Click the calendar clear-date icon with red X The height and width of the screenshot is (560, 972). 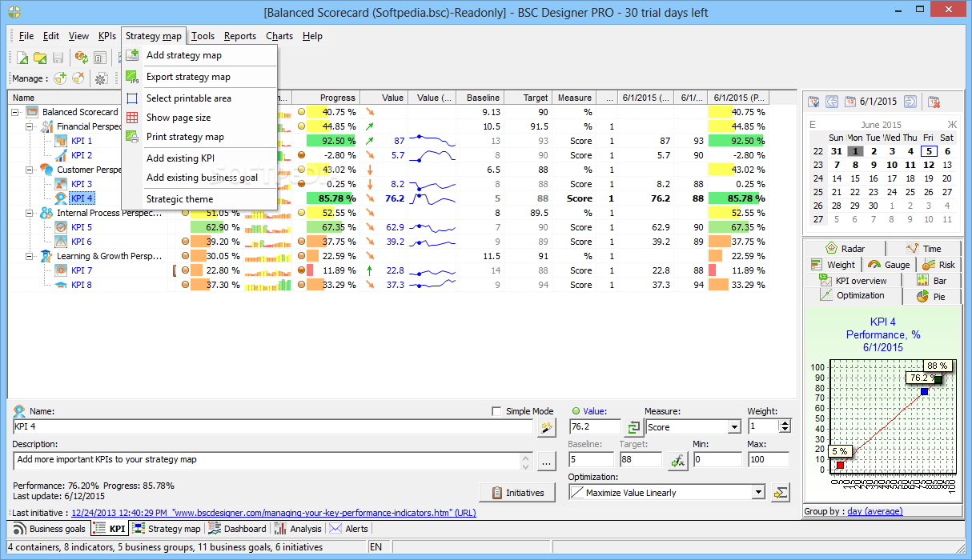[x=934, y=102]
